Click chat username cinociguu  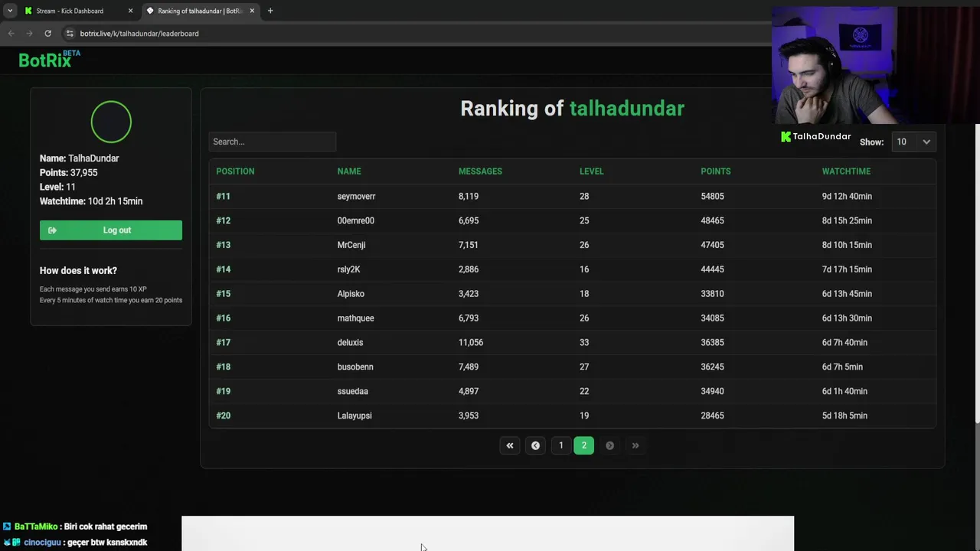click(42, 543)
